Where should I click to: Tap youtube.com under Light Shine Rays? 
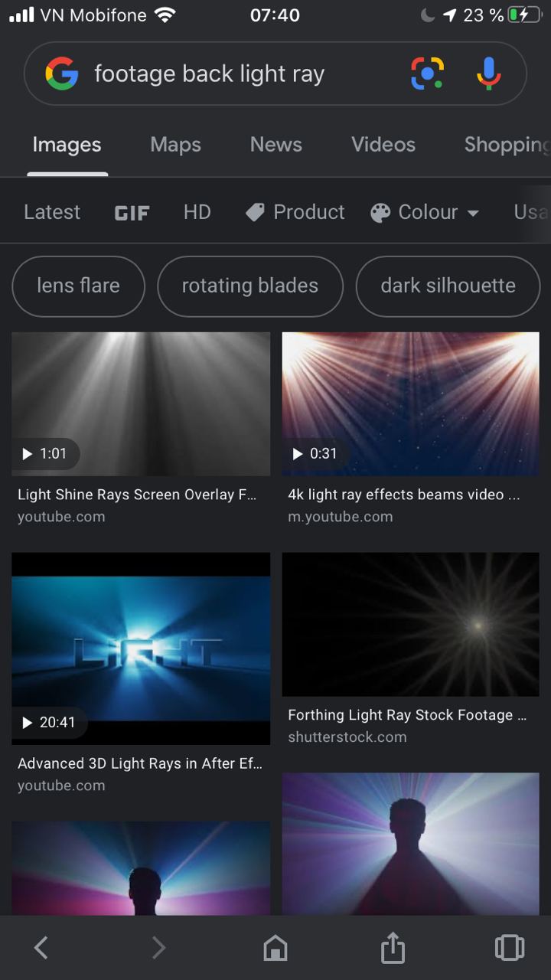61,517
